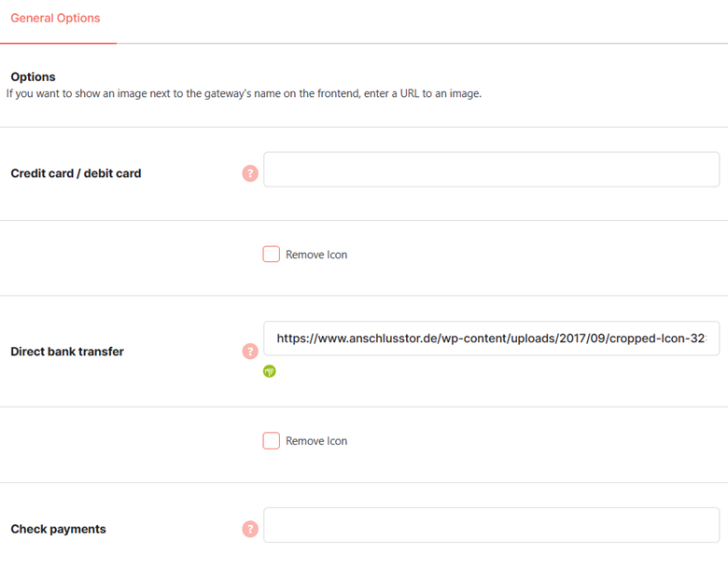Click help icon beside Credit card / debit card
This screenshot has height=567, width=728.
[x=250, y=173]
